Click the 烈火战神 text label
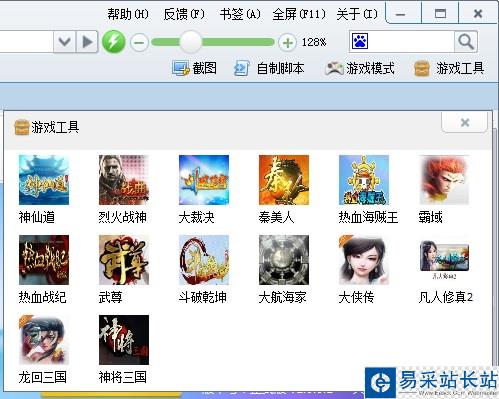Image resolution: width=499 pixels, height=399 pixels. coord(122,218)
